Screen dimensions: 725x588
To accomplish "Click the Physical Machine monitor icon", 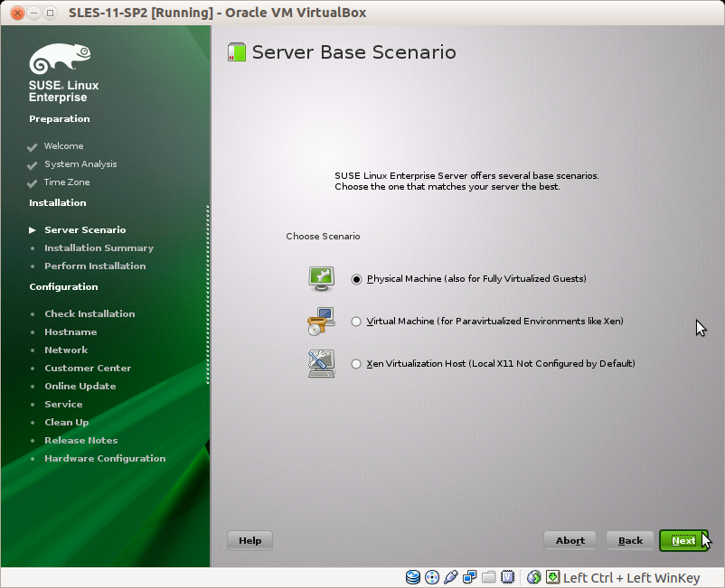I will [x=321, y=278].
